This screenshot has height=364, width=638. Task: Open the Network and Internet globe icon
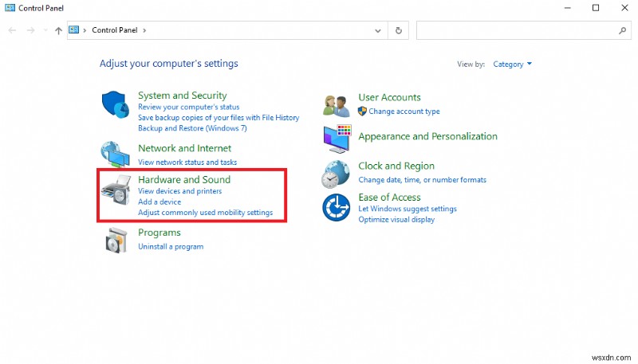pyautogui.click(x=116, y=154)
